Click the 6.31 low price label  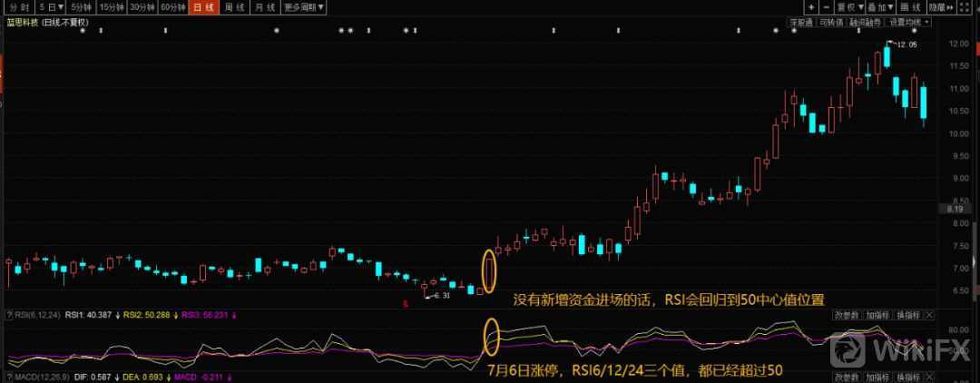coord(441,296)
